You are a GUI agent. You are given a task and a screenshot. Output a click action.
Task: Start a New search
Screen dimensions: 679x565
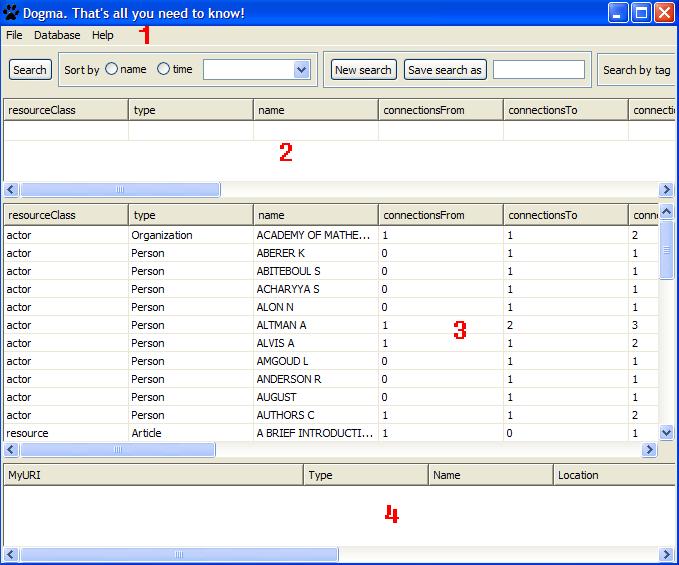(x=363, y=70)
